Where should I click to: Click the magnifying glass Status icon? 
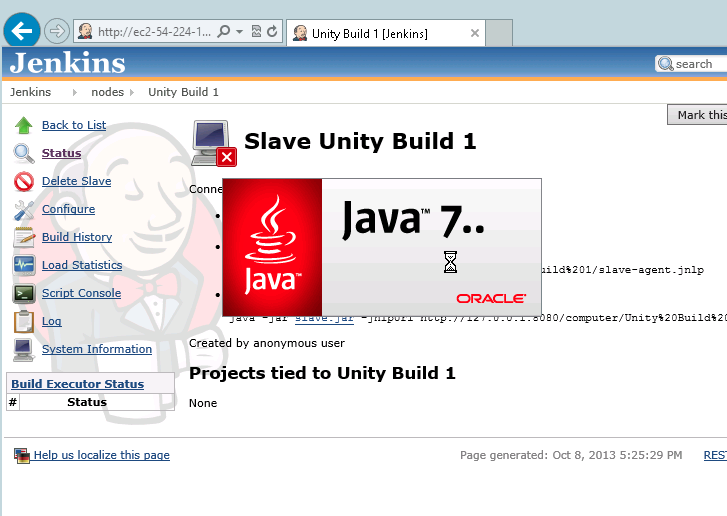pos(24,153)
